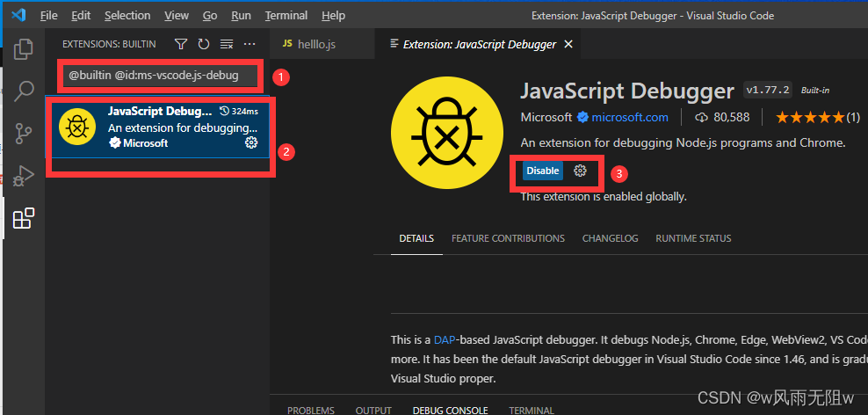Switch to the CHANGELOG tab

pyautogui.click(x=610, y=238)
